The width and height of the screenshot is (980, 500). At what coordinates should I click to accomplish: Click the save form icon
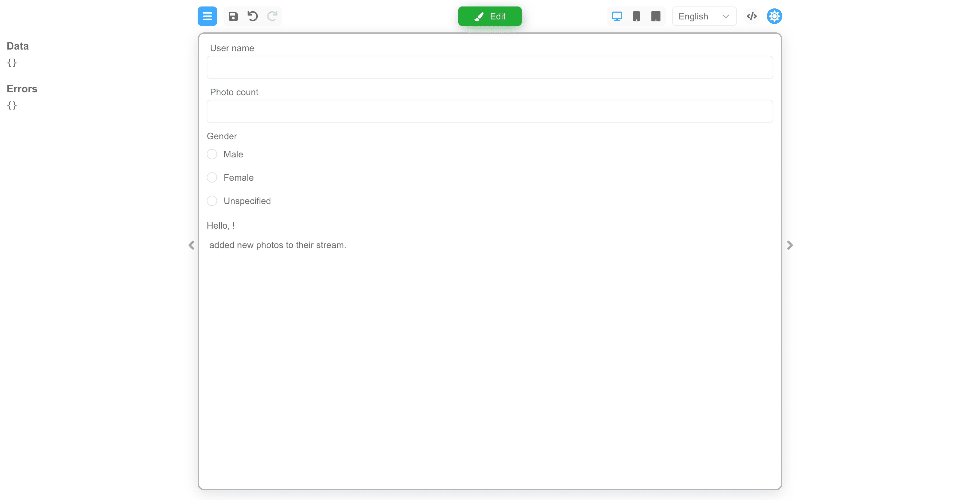(233, 16)
